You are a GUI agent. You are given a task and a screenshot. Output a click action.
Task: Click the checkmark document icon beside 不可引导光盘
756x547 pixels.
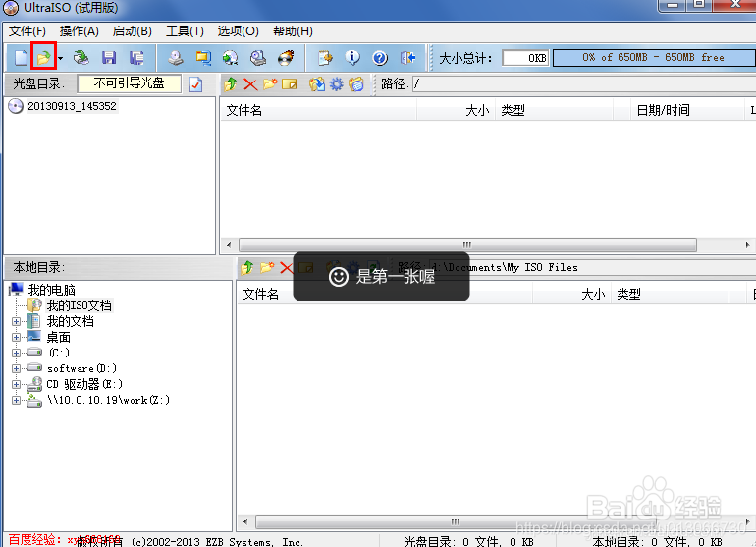[195, 84]
